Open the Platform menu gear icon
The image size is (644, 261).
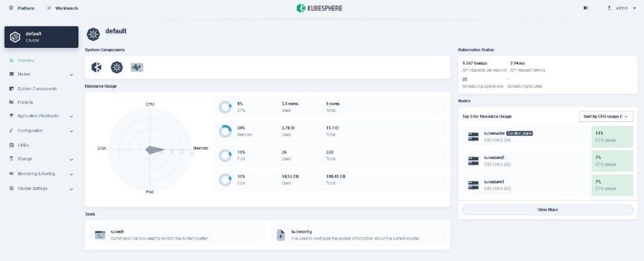click(x=11, y=8)
